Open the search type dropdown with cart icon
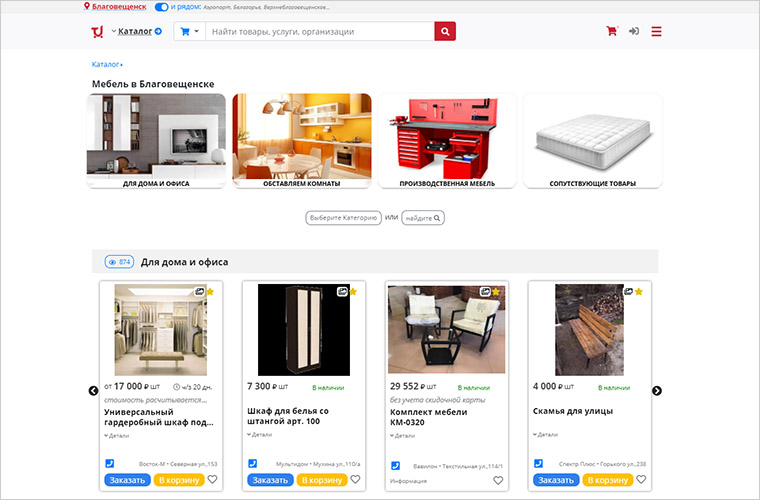This screenshot has width=760, height=500. [x=188, y=31]
